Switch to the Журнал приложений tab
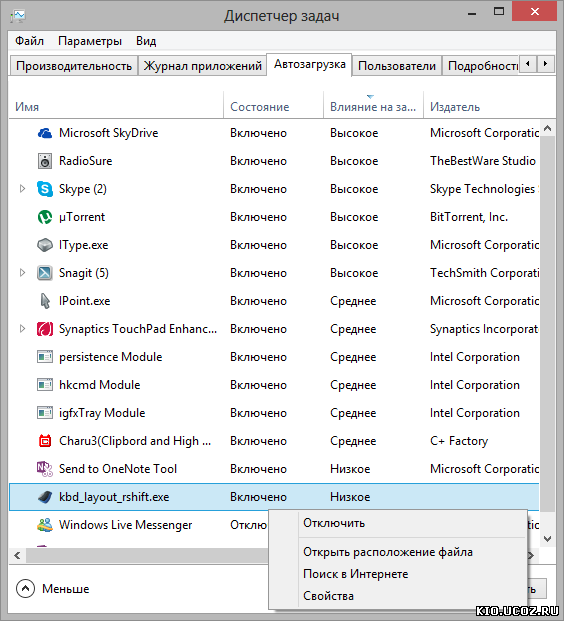The image size is (564, 621). 202,66
